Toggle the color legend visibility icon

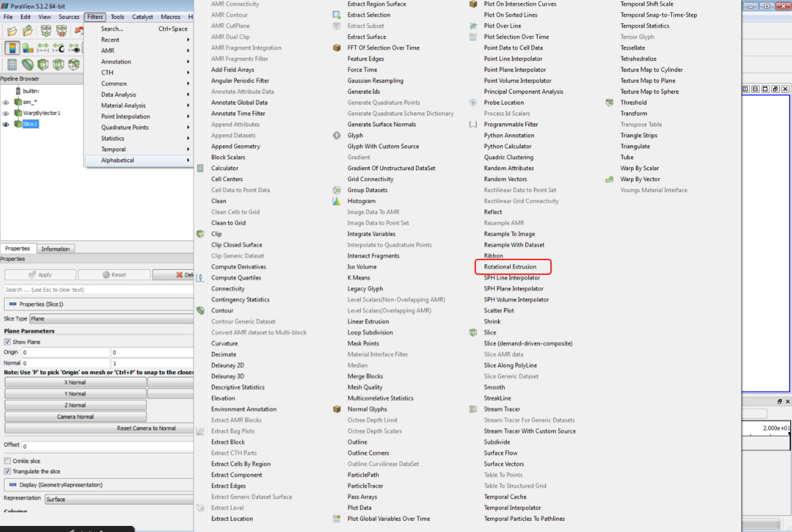click(x=12, y=48)
